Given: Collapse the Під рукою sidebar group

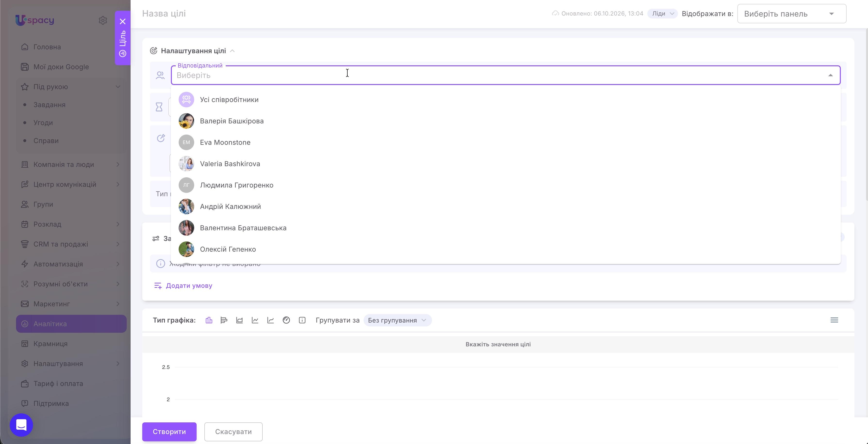Looking at the screenshot, I should point(118,87).
